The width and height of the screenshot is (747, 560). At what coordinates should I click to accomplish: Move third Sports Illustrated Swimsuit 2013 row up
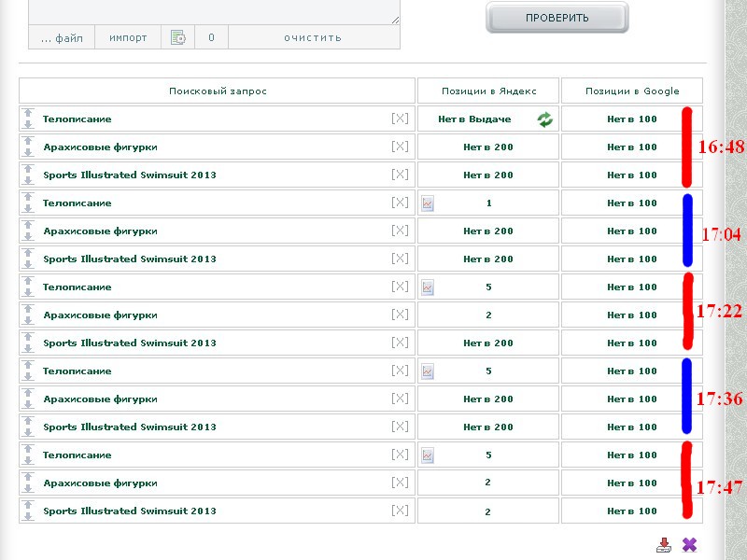point(28,337)
